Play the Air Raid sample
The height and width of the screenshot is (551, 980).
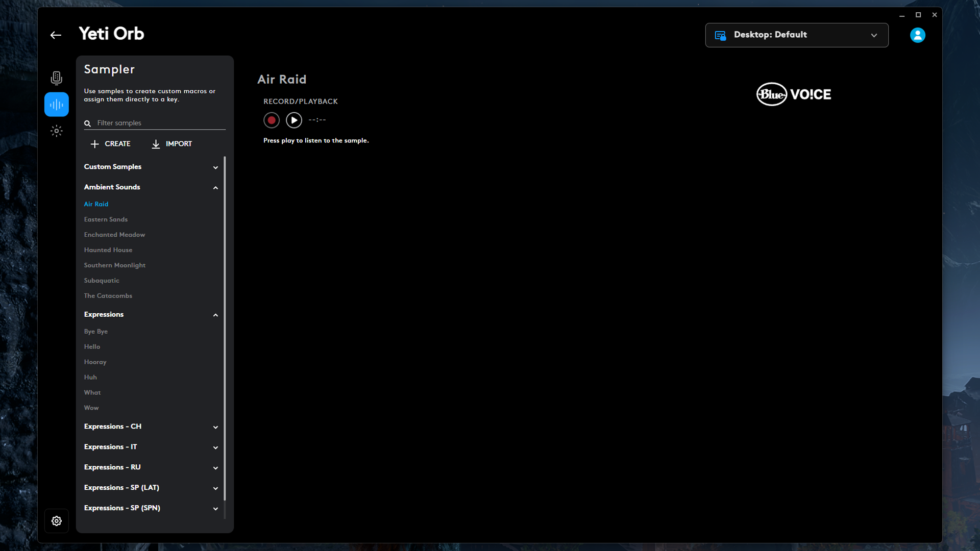point(294,120)
